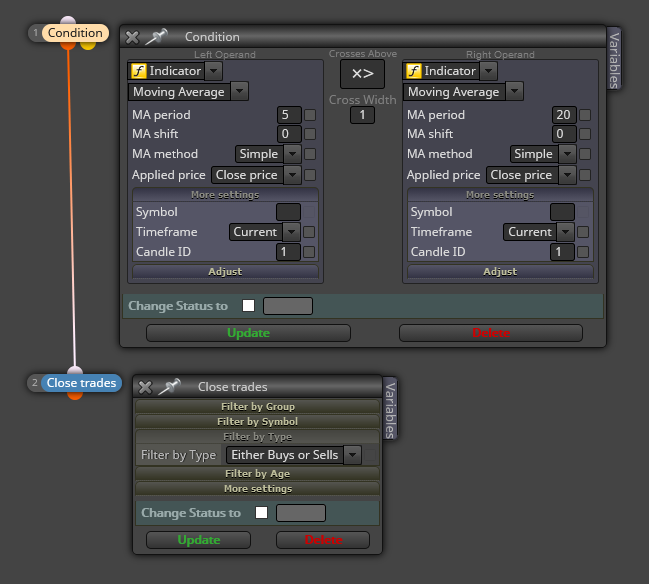Close the Condition panel with X icon
This screenshot has height=584, width=649.
pyautogui.click(x=132, y=37)
